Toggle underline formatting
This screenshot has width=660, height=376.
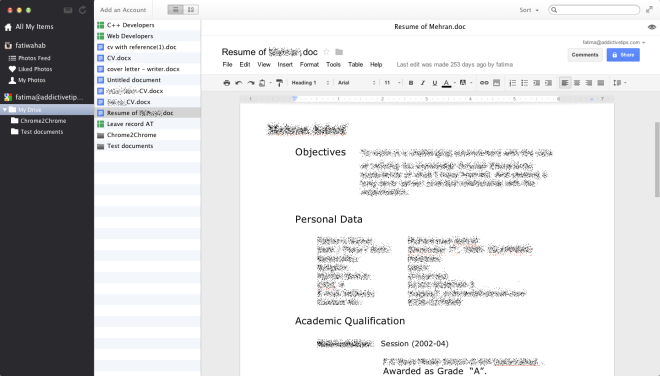coord(434,83)
